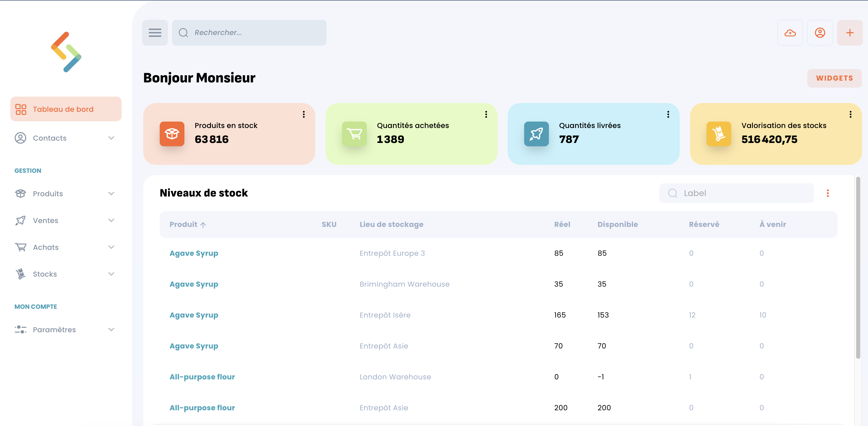Open options menu on Quantités livrées card

click(x=668, y=115)
